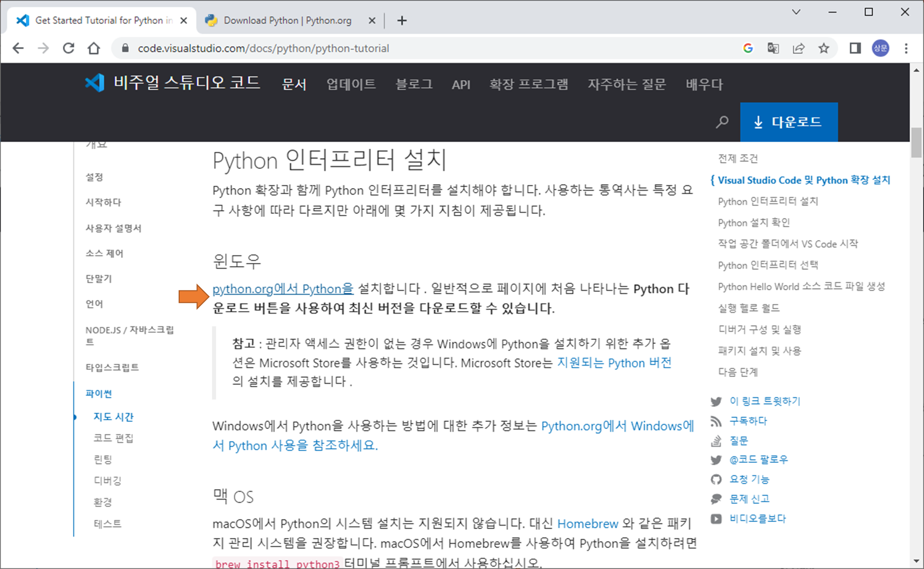Jump to Python 인터프리터 선택 section
924x569 pixels.
pos(768,265)
